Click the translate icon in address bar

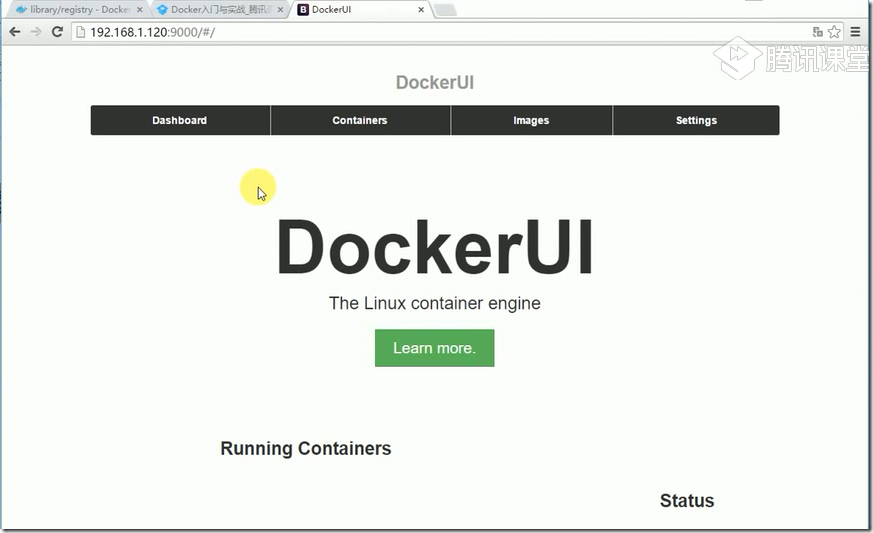click(817, 32)
